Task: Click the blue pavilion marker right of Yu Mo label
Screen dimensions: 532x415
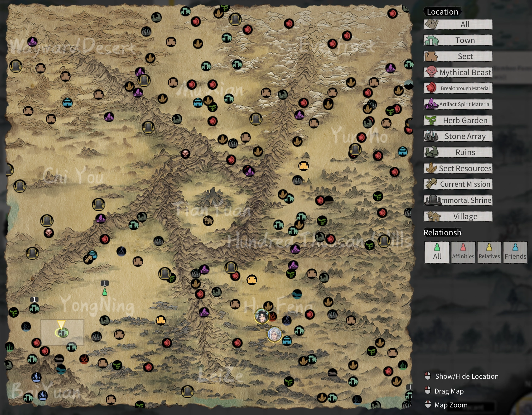Action: point(403,151)
